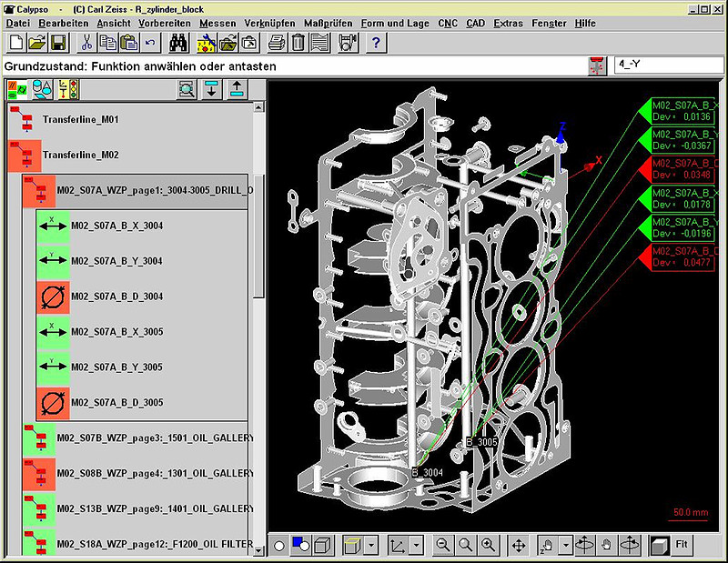Click the red Dev 0,0477 deviation flag

pos(680,257)
